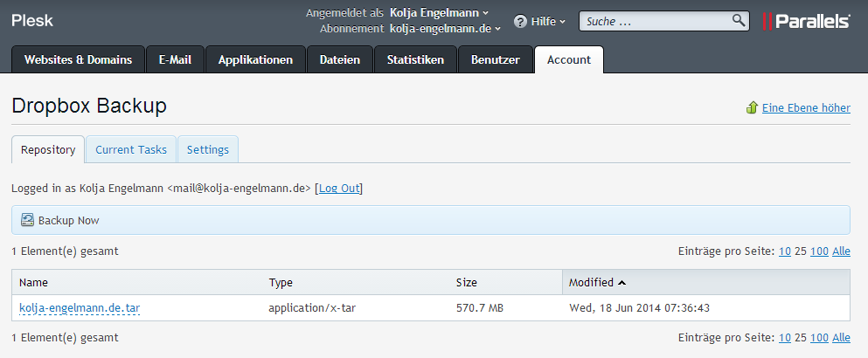Screen dimensions: 868x358
Task: Open the Websites & Domains tab
Action: point(78,59)
